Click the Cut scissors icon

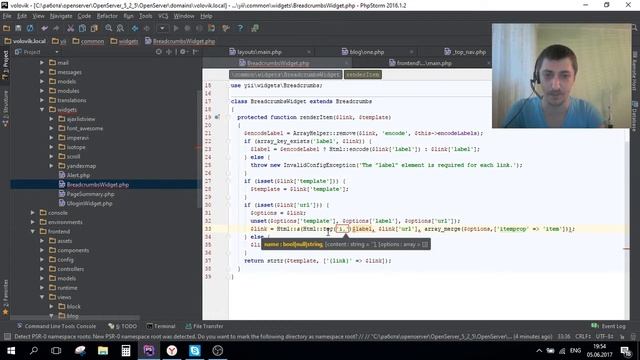pos(71,28)
